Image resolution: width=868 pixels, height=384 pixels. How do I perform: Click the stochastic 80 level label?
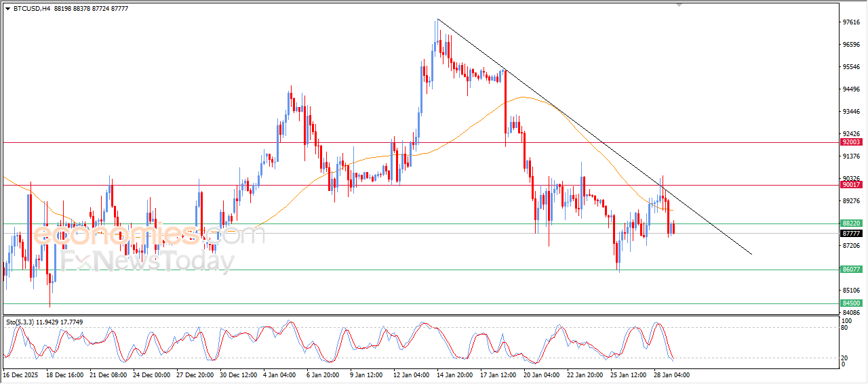[845, 328]
